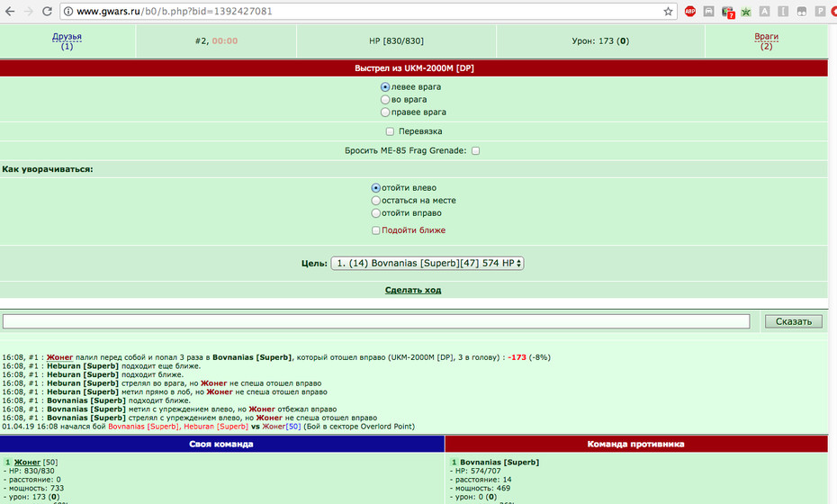Open the extension with red badge
Screen dimensions: 837x504
click(727, 12)
